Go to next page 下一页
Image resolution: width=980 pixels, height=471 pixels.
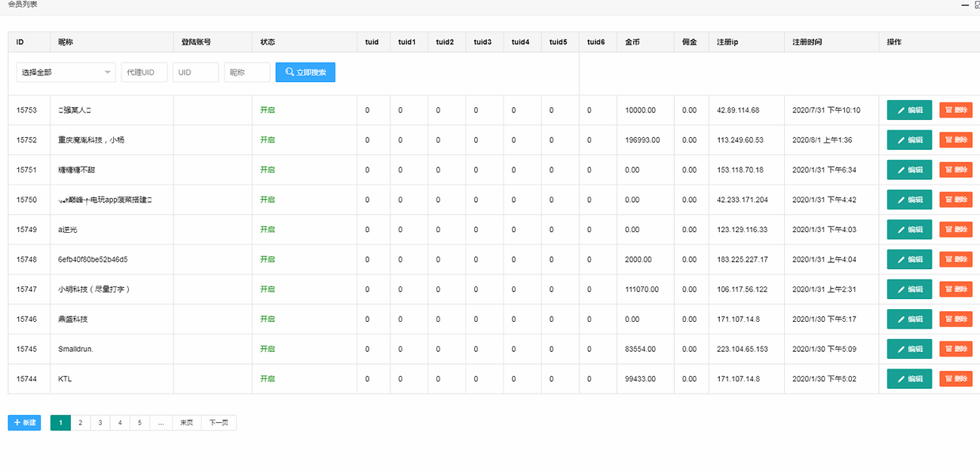[219, 423]
